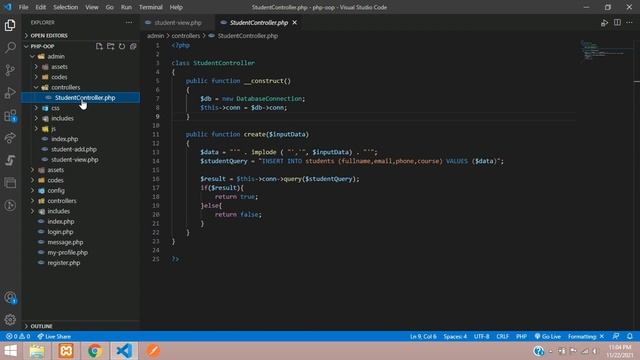Screen dimensions: 640x360
Task: Open Windows Start button
Action: click(10, 351)
